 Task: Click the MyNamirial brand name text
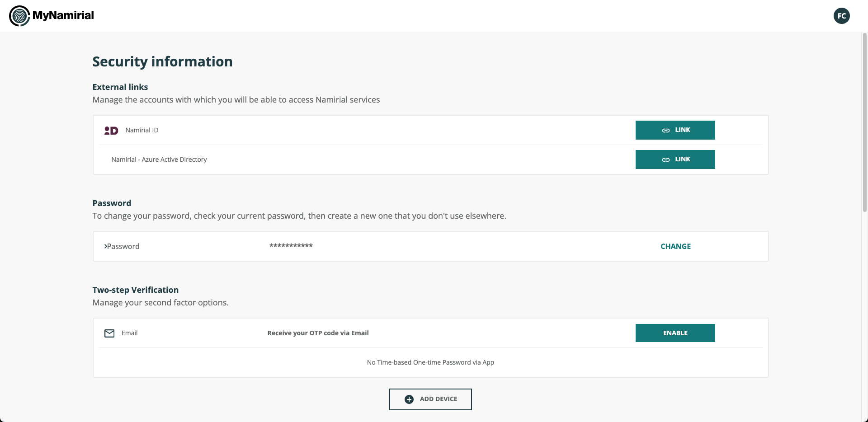coord(63,15)
